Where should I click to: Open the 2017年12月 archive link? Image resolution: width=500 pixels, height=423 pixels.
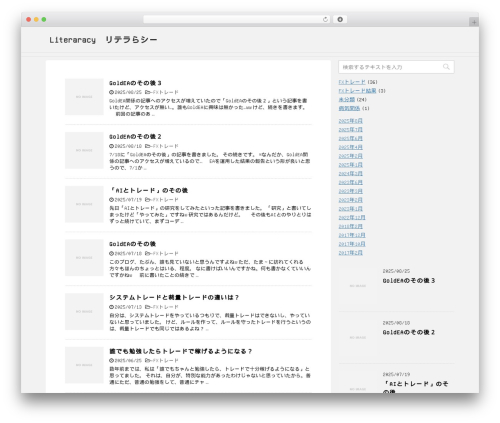coord(352,235)
